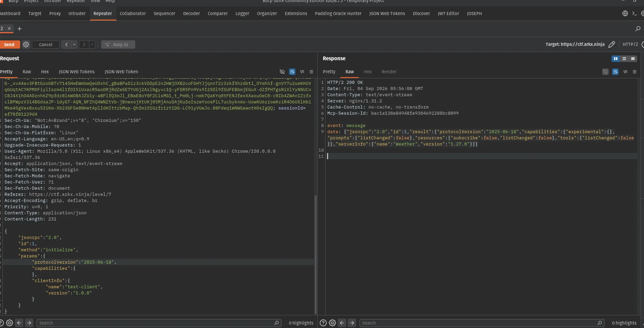
Task: Go to next request in history
Action: point(84,45)
